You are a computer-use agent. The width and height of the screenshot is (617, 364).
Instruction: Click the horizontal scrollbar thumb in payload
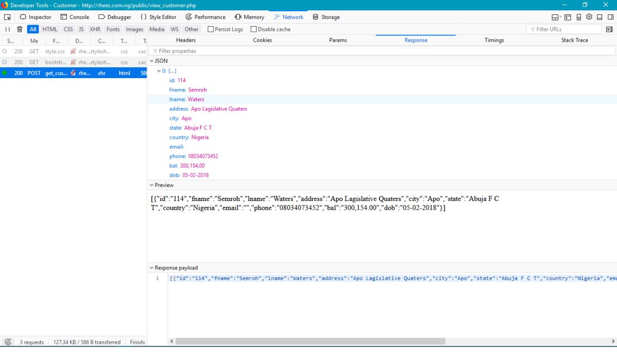(310, 341)
